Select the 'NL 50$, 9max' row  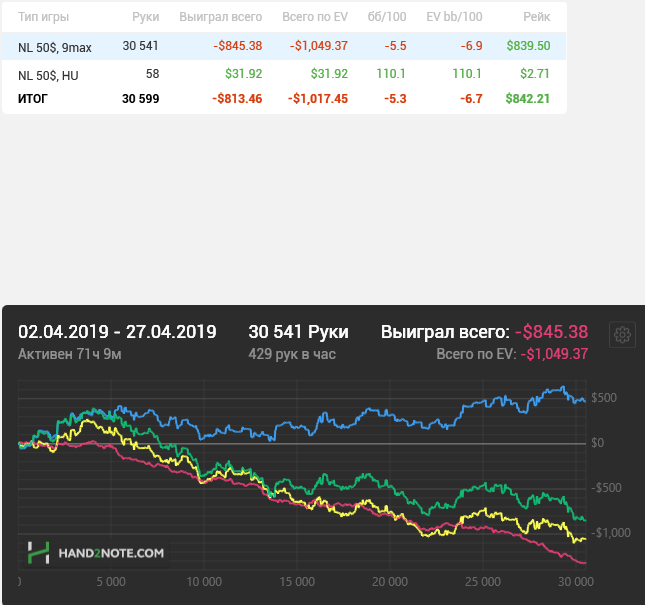[x=284, y=46]
